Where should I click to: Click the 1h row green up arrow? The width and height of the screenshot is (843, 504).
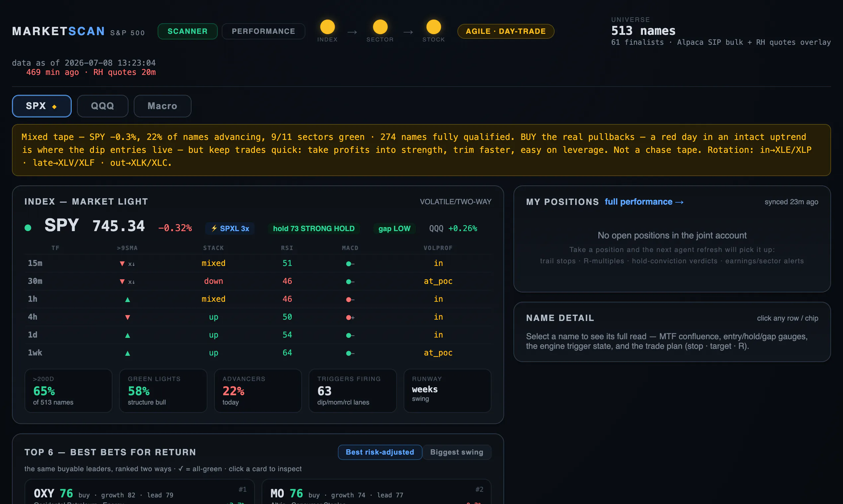pos(127,299)
